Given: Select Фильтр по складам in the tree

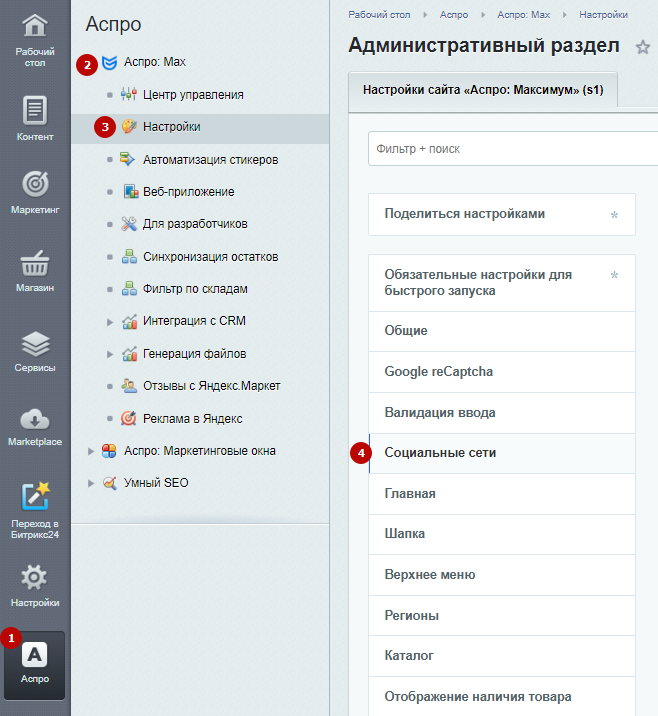Looking at the screenshot, I should click(195, 289).
